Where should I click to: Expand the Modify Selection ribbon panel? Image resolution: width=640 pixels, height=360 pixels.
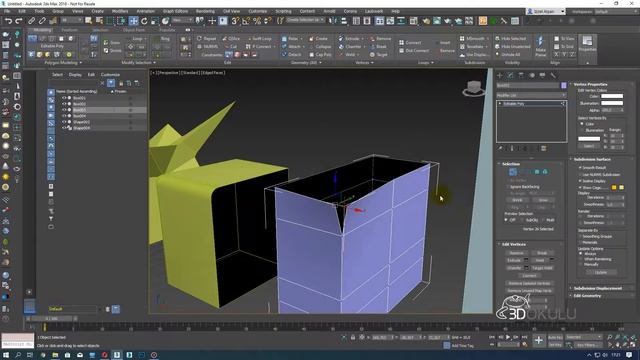(x=138, y=62)
